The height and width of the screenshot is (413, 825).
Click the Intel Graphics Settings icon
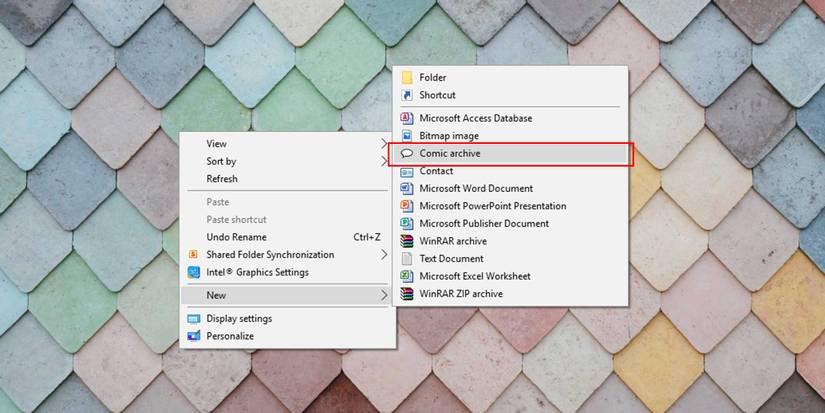pos(194,273)
